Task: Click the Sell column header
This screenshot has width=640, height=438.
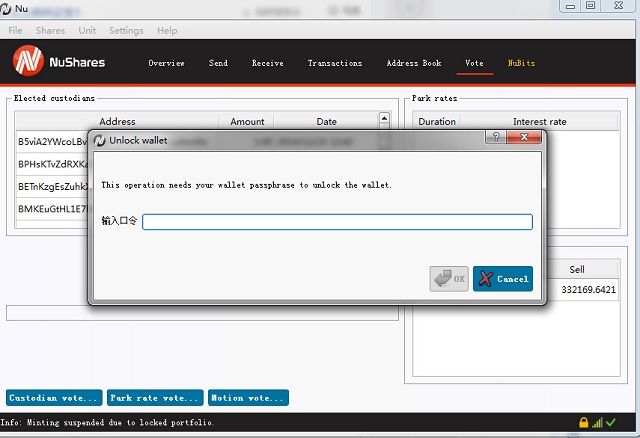Action: click(577, 269)
